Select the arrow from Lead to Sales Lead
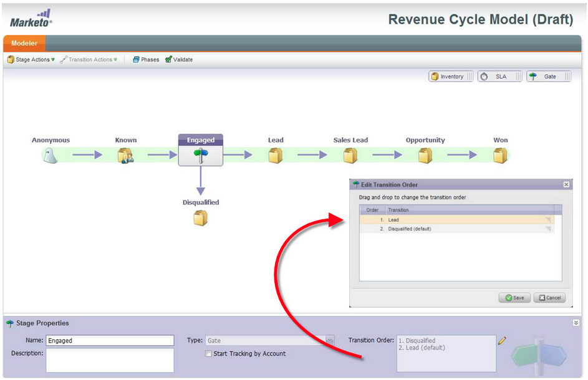 (312, 154)
